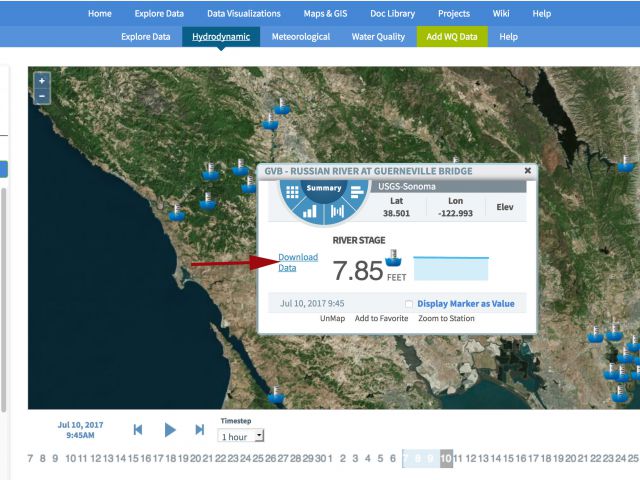This screenshot has height=480, width=640.
Task: Click the 7.85 river stage reading
Action: (x=358, y=271)
